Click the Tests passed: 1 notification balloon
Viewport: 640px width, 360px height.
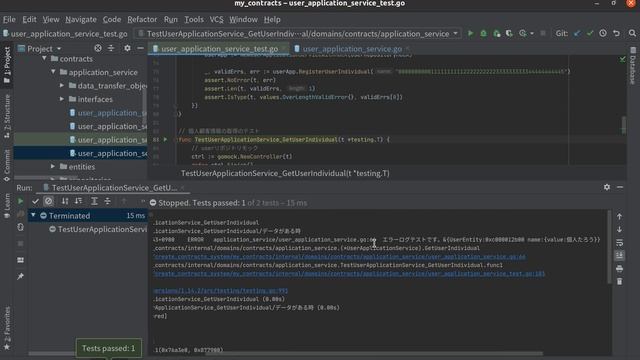[109, 348]
